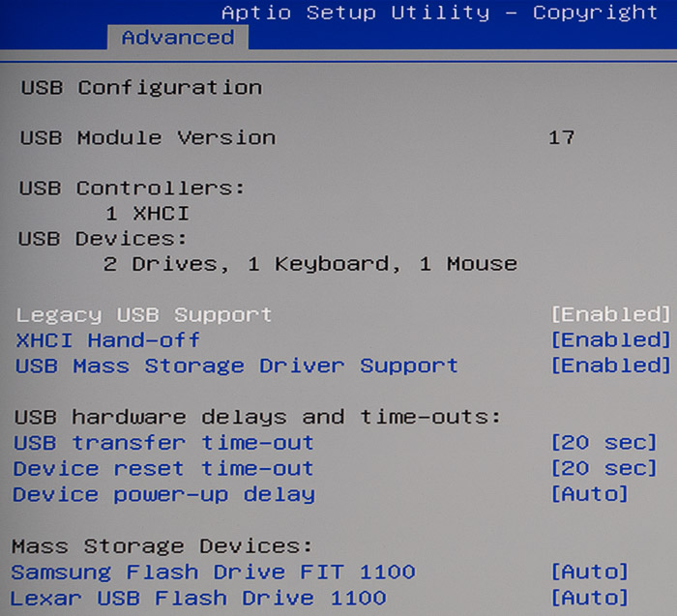Select the Samsung Flash Drive FIT 1100 entry

click(x=214, y=572)
